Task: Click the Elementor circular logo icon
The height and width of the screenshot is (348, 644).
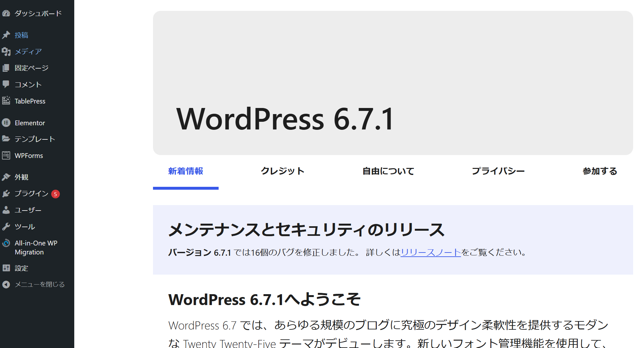Action: point(6,123)
